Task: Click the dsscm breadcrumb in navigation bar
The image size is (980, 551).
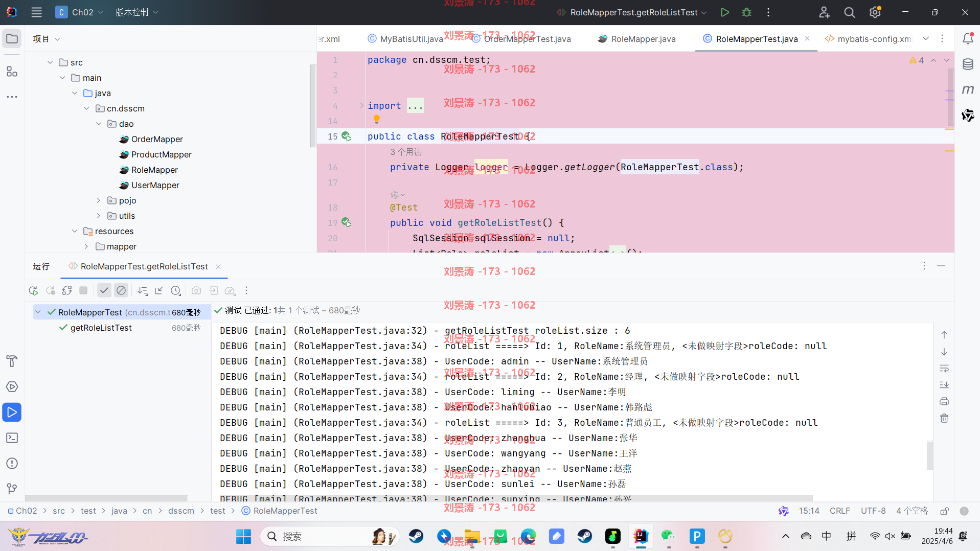Action: [x=181, y=511]
